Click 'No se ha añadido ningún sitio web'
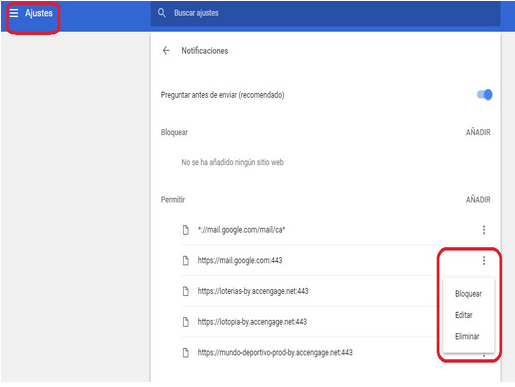This screenshot has height=387, width=515. coord(232,162)
